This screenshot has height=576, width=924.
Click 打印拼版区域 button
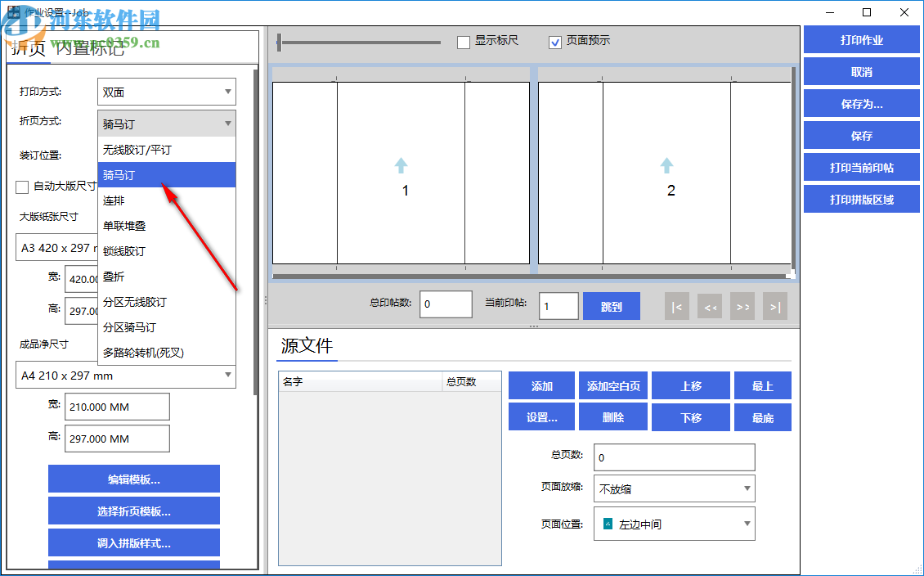pos(862,200)
